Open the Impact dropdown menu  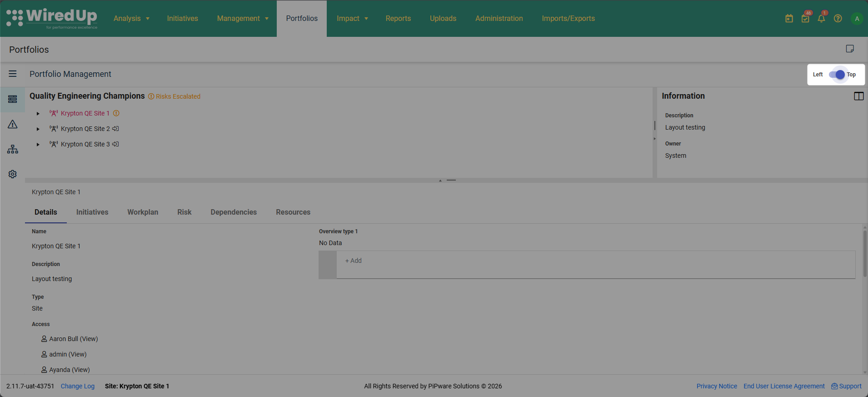(x=352, y=19)
